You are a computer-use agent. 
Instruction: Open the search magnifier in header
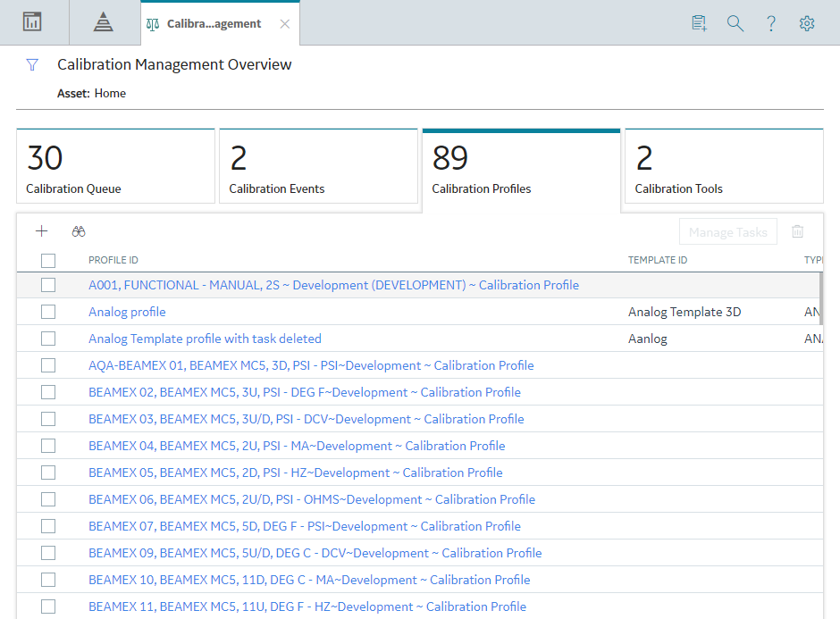point(735,23)
